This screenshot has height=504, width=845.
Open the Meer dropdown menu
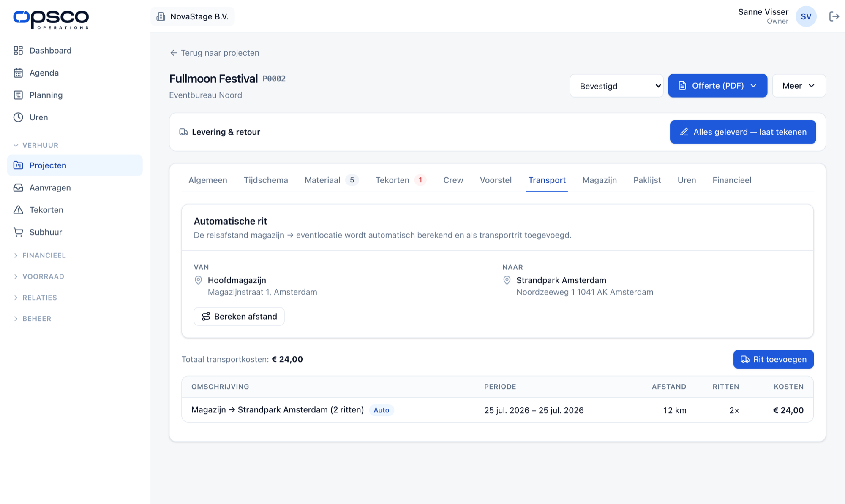tap(799, 86)
